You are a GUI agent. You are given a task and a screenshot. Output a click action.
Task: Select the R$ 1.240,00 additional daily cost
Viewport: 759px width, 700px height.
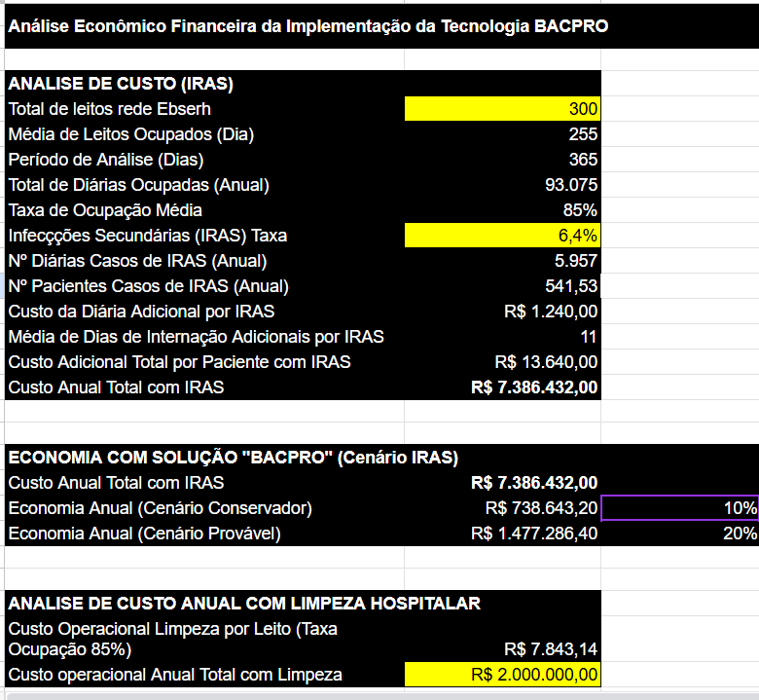click(x=502, y=312)
